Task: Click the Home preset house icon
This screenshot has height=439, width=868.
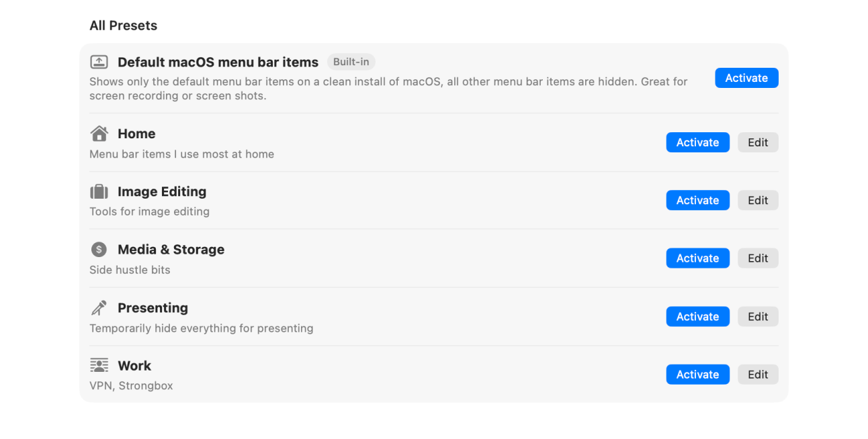Action: [99, 134]
